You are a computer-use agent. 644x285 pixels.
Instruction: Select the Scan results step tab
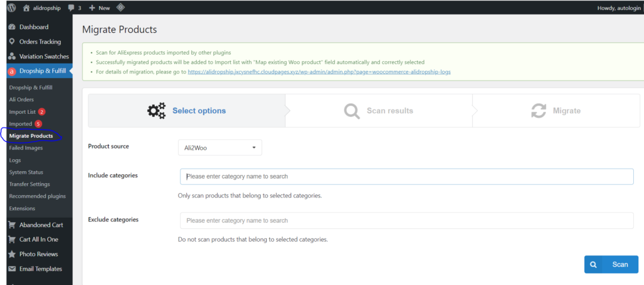tap(379, 111)
